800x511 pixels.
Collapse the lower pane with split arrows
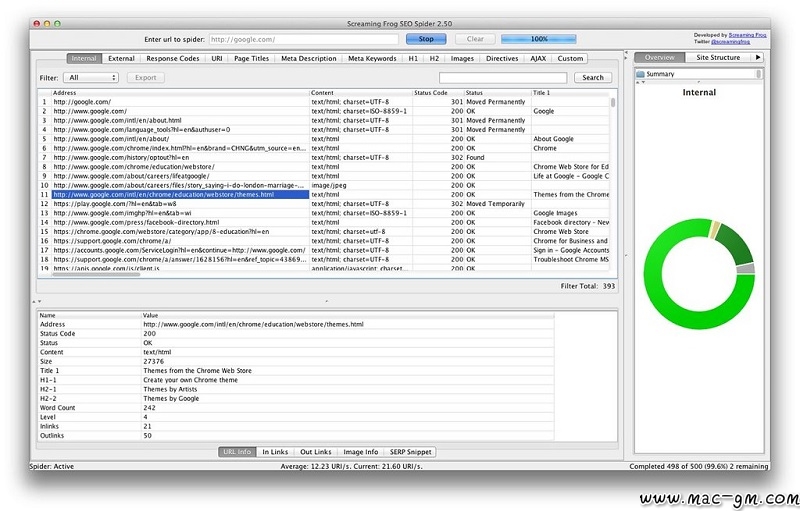pos(40,302)
